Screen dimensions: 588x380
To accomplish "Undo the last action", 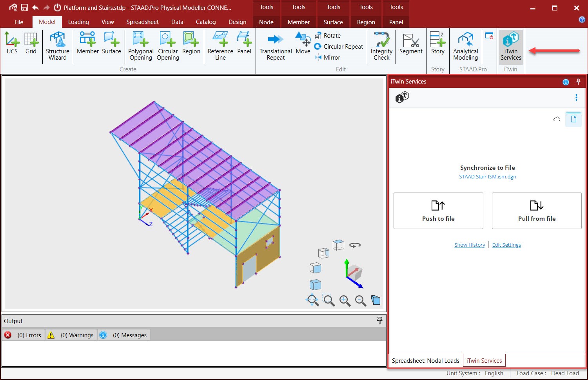I will (x=35, y=7).
